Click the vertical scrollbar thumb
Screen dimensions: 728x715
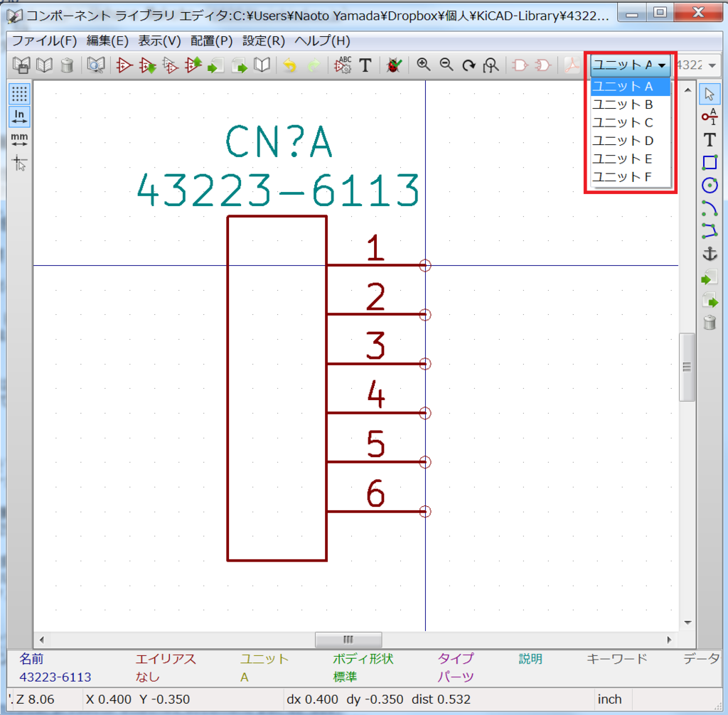687,367
